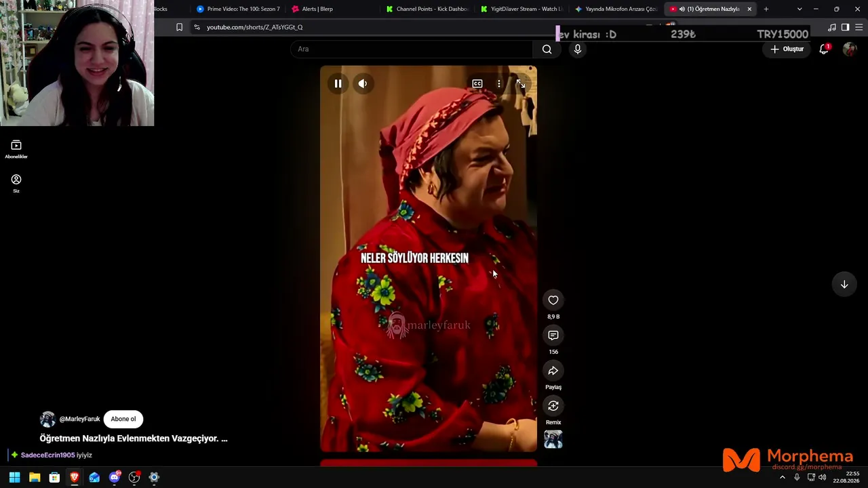Image resolution: width=868 pixels, height=488 pixels.
Task: Click the YouTube search magnifier button
Action: point(547,49)
